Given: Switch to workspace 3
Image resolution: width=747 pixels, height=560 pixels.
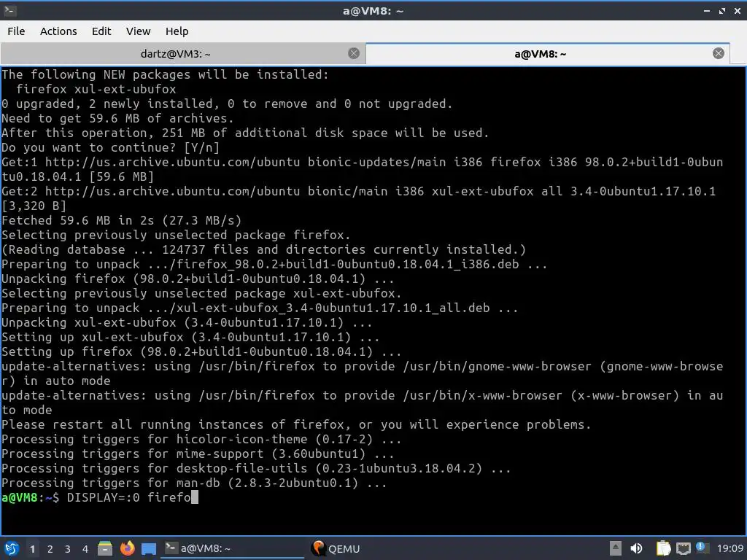Looking at the screenshot, I should click(68, 549).
